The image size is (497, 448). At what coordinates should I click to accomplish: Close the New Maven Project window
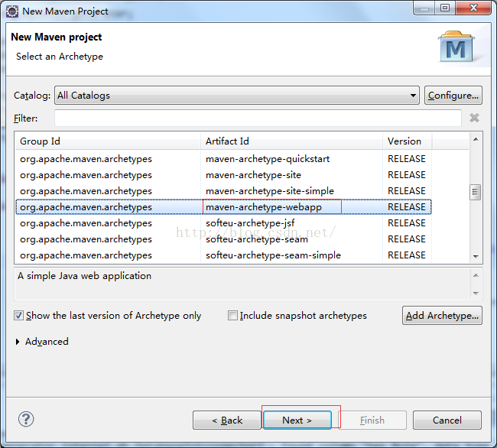coord(473,8)
